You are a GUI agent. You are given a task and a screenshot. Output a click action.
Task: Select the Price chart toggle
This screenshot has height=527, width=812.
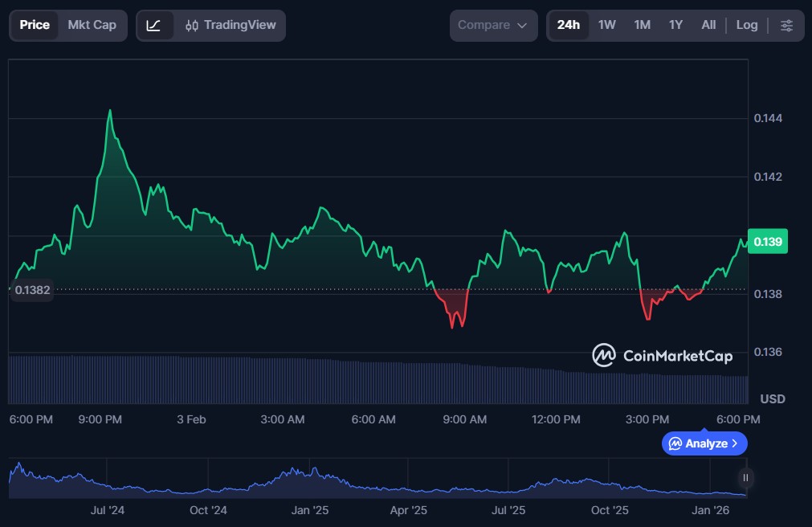35,26
